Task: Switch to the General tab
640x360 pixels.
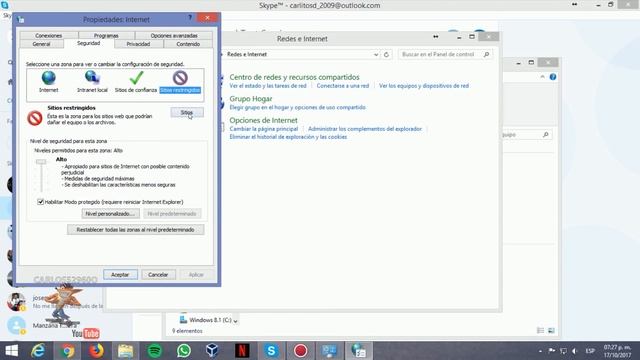Action: tap(42, 44)
